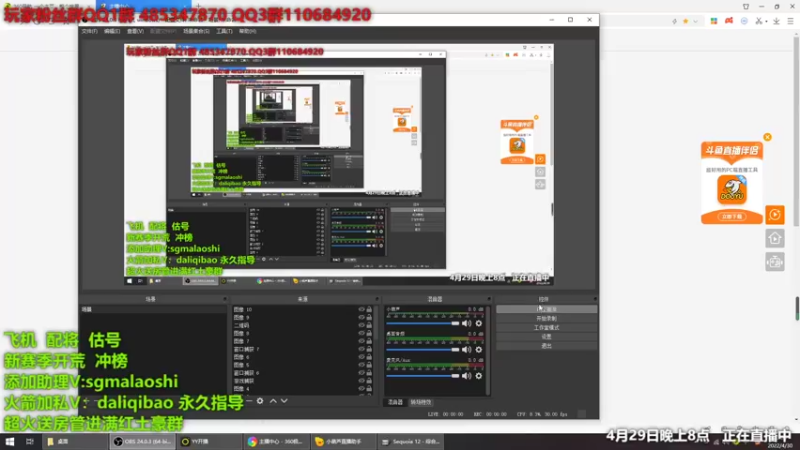This screenshot has height=450, width=800.
Task: Expand the dropdown arrow beside the favorites star
Action: [x=695, y=21]
